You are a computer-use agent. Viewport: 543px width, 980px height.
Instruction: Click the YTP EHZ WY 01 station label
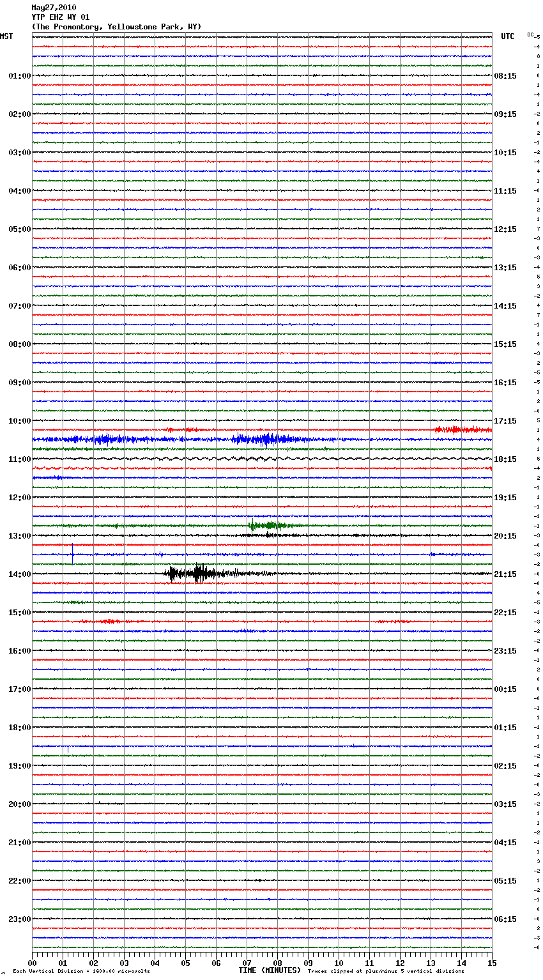coord(61,17)
